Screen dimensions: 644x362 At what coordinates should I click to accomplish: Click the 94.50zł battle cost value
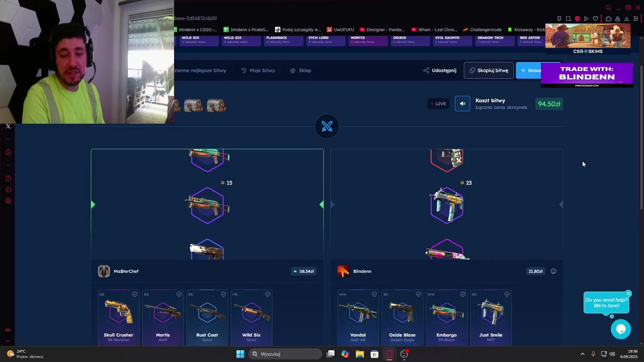(549, 104)
